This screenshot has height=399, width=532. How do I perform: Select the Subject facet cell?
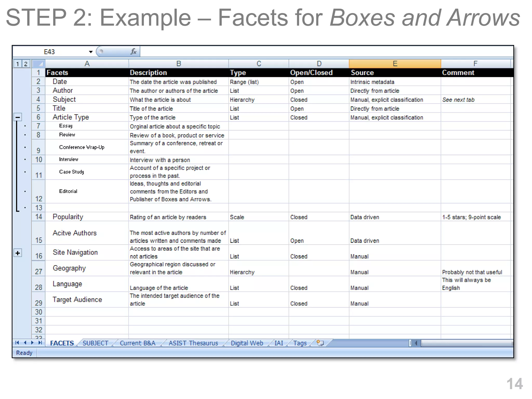click(87, 99)
